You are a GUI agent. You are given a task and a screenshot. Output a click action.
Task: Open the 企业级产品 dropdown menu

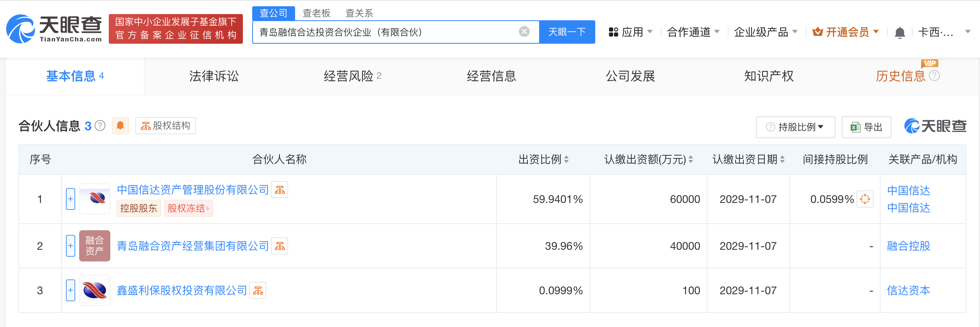pyautogui.click(x=766, y=32)
